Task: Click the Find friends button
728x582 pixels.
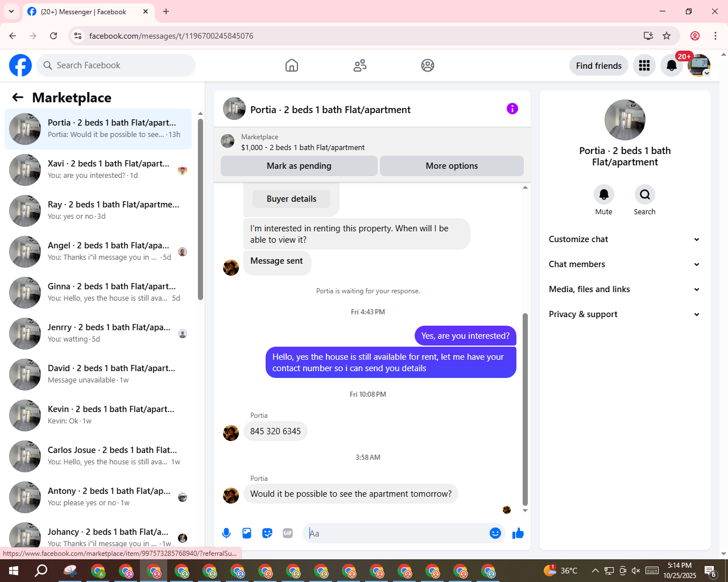Action: 599,65
